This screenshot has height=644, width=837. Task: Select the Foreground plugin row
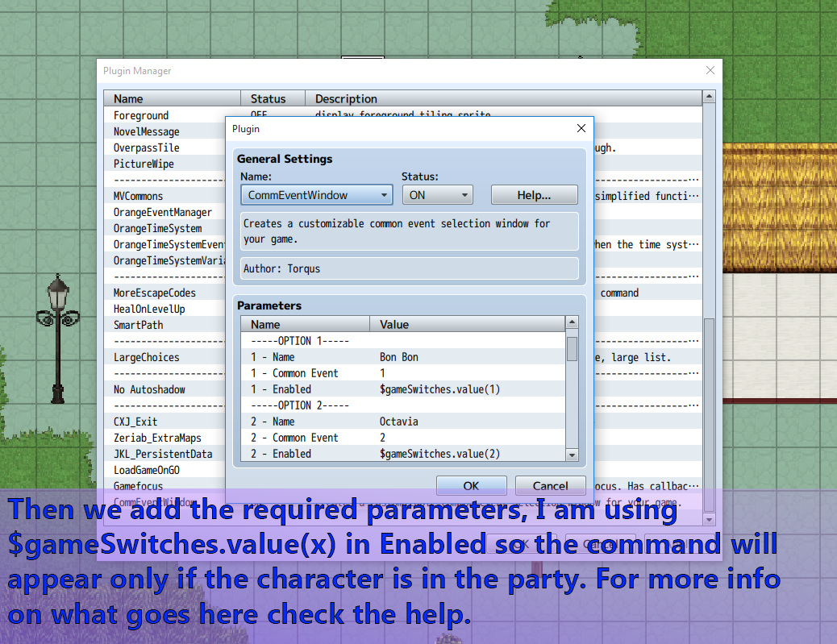pyautogui.click(x=165, y=115)
